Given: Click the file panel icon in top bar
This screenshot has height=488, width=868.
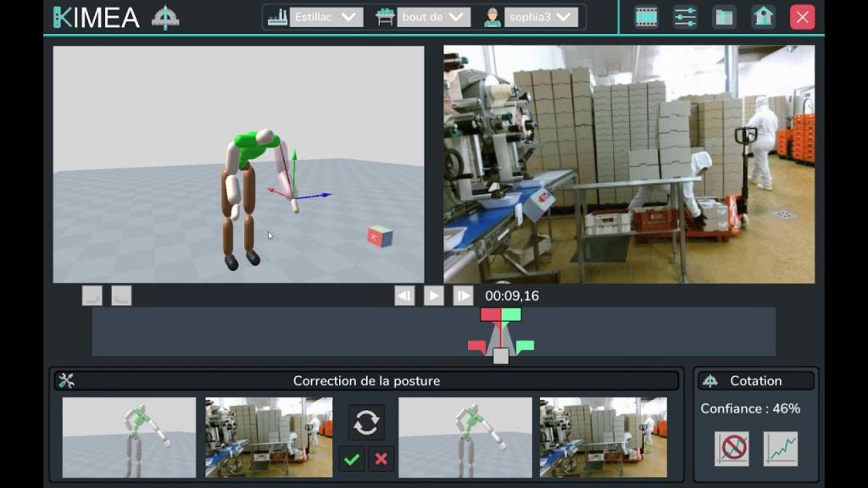Looking at the screenshot, I should coord(724,17).
